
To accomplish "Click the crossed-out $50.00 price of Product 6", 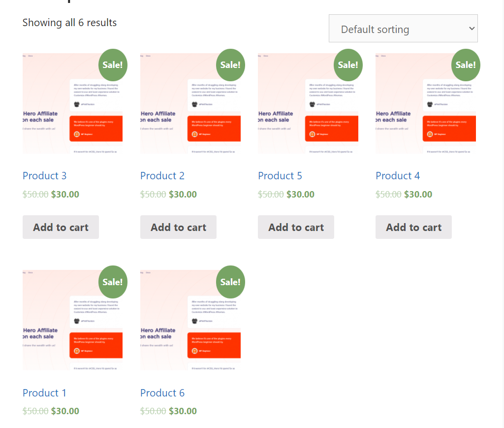I will coord(153,411).
